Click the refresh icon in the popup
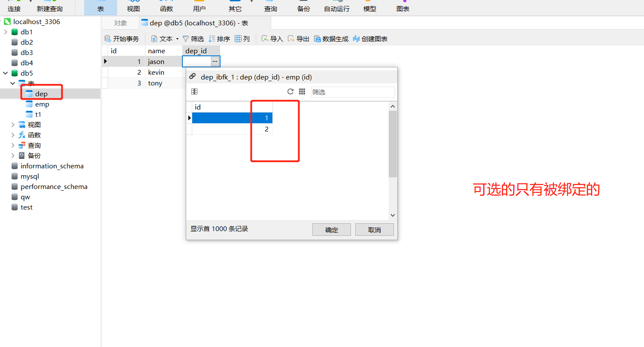The image size is (644, 347). point(290,91)
